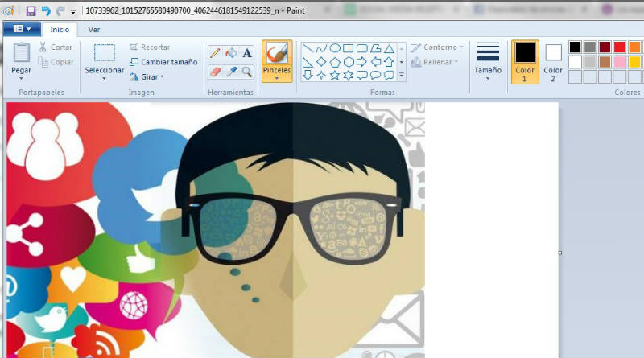Choose the five-point star shape
Screen dimensions: 644x358
pos(334,76)
